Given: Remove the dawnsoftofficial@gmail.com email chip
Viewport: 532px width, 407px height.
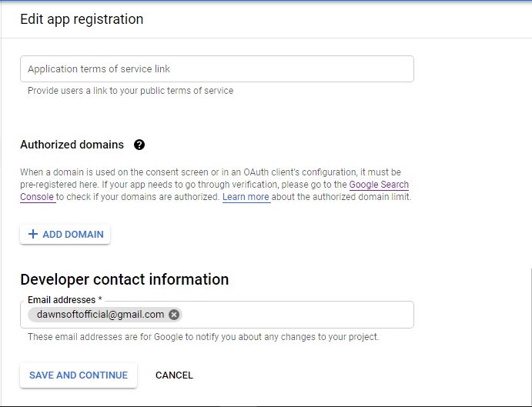Looking at the screenshot, I should tap(174, 315).
